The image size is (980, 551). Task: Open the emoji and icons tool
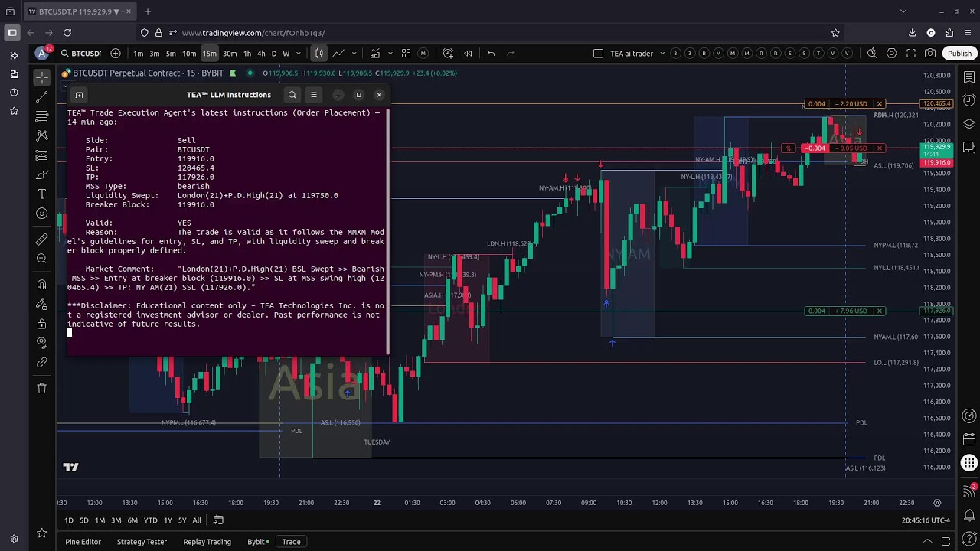click(x=42, y=214)
